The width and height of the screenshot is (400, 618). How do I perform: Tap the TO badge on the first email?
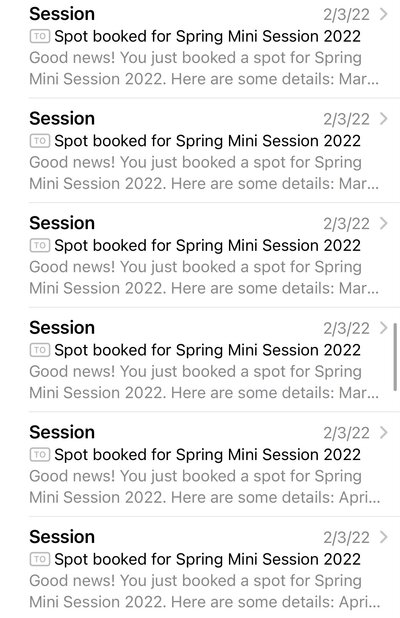pyautogui.click(x=40, y=37)
